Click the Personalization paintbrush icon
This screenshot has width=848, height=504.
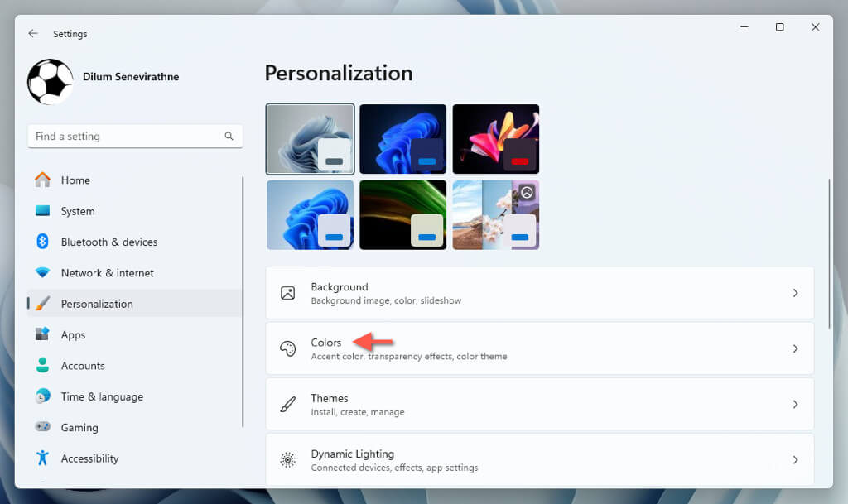coord(42,304)
